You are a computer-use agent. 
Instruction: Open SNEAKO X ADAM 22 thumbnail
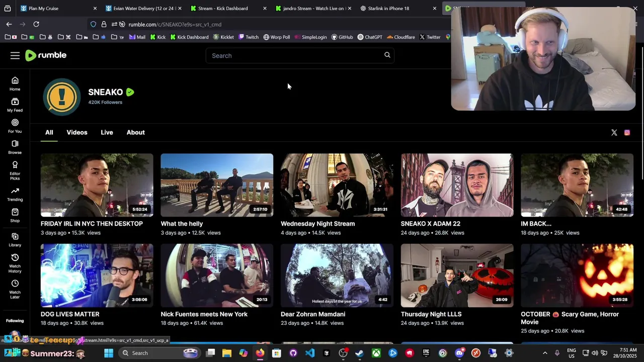tap(457, 185)
